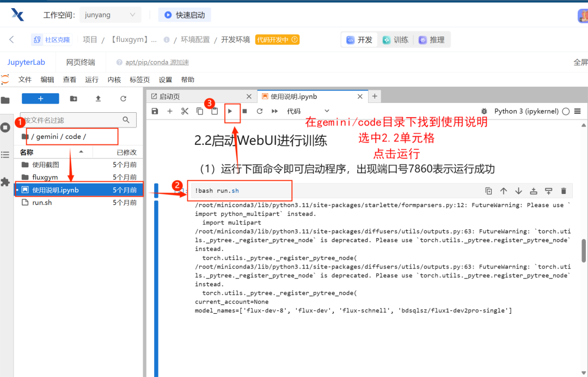Open running terminals and kernels sidebar icon
The width and height of the screenshot is (588, 377).
(x=5, y=127)
